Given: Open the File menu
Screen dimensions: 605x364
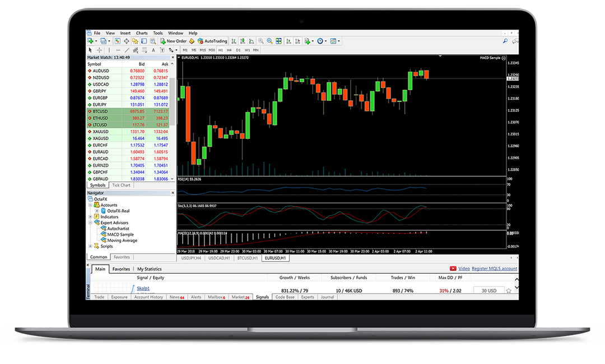Looking at the screenshot, I should [x=97, y=33].
